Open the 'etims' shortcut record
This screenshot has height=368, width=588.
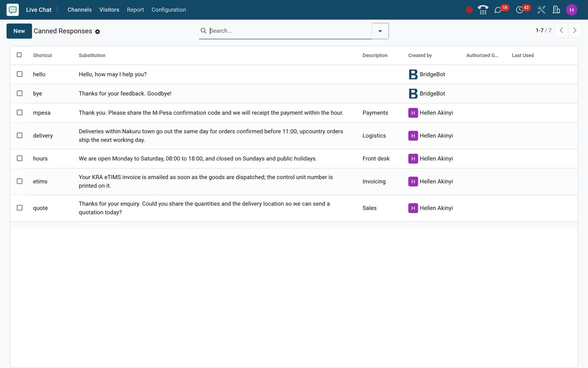point(40,181)
